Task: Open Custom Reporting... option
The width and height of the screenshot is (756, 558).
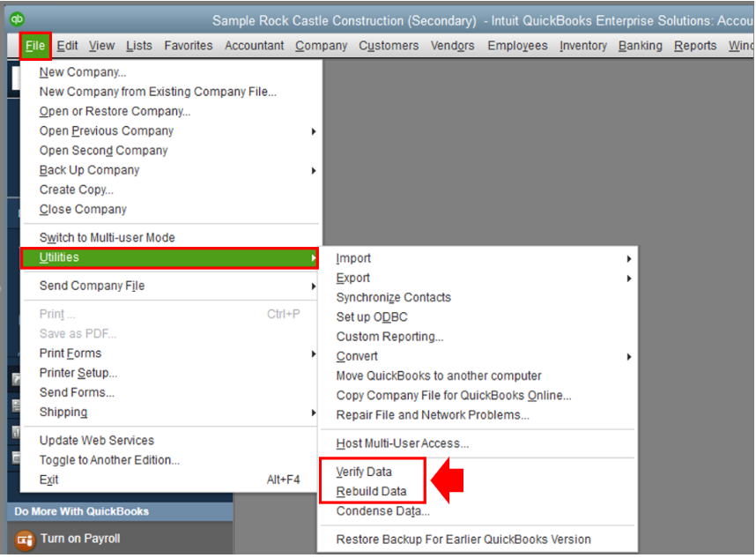Action: (x=478, y=337)
